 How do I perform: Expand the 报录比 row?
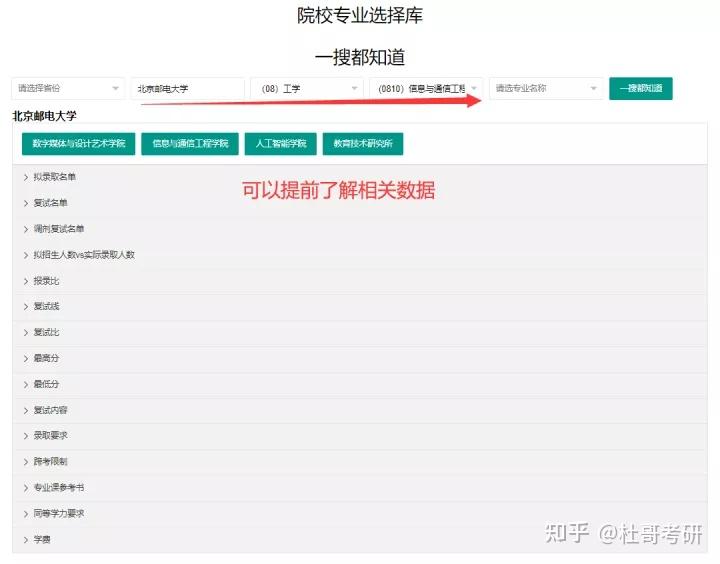coord(360,281)
